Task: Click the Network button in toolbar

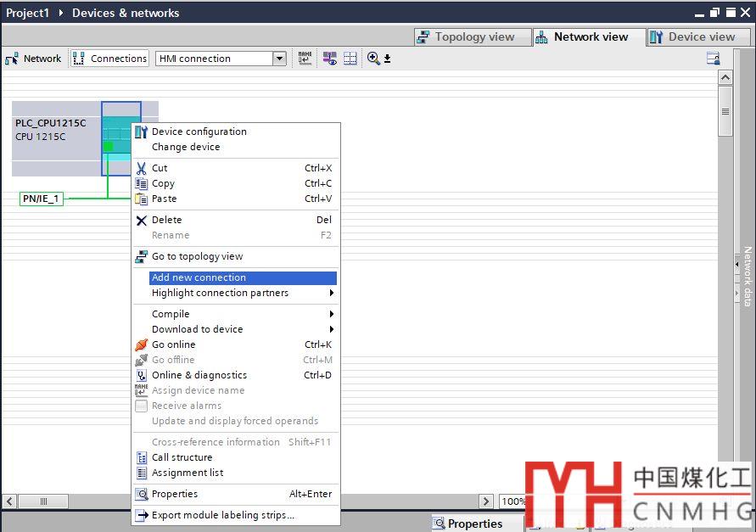Action: (x=33, y=59)
